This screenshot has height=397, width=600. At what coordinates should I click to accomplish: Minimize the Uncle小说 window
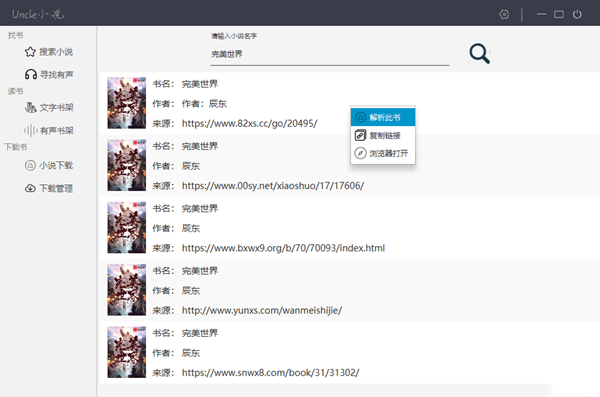coord(541,15)
